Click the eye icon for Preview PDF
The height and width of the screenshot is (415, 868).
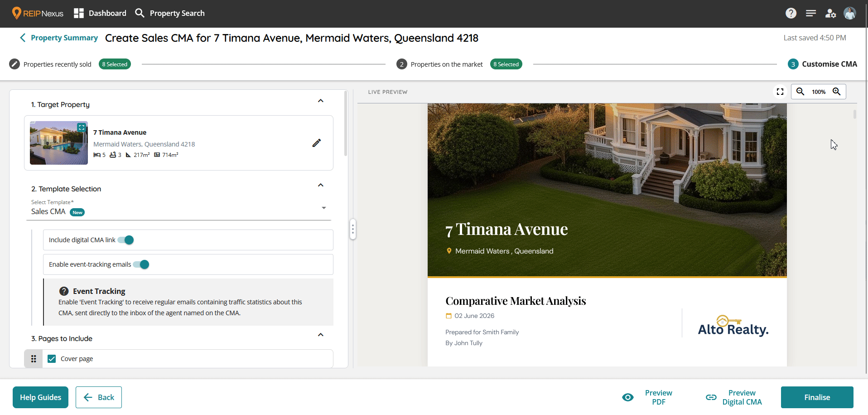click(x=628, y=397)
